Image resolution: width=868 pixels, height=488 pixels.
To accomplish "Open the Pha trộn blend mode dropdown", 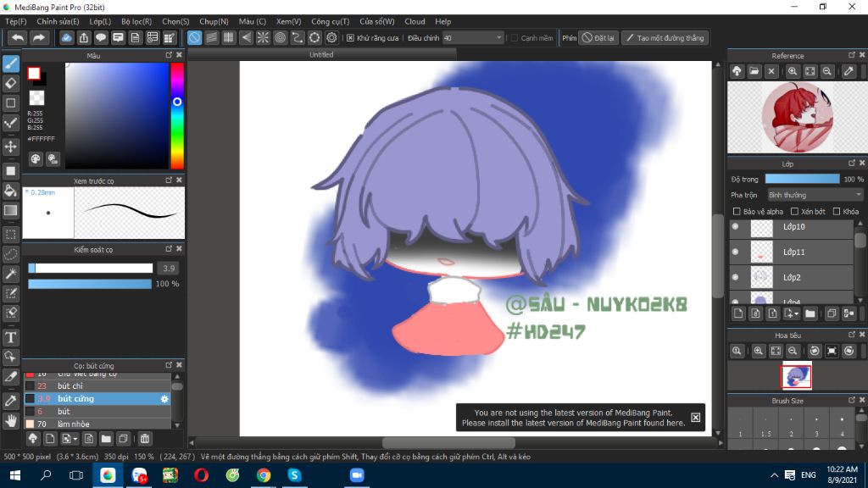I will click(815, 195).
